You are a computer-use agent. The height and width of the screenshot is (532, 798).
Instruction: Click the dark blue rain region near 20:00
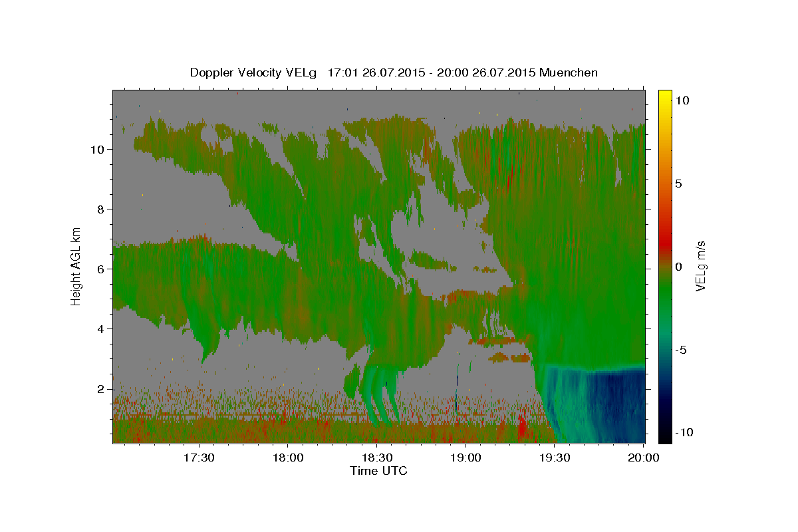click(615, 406)
